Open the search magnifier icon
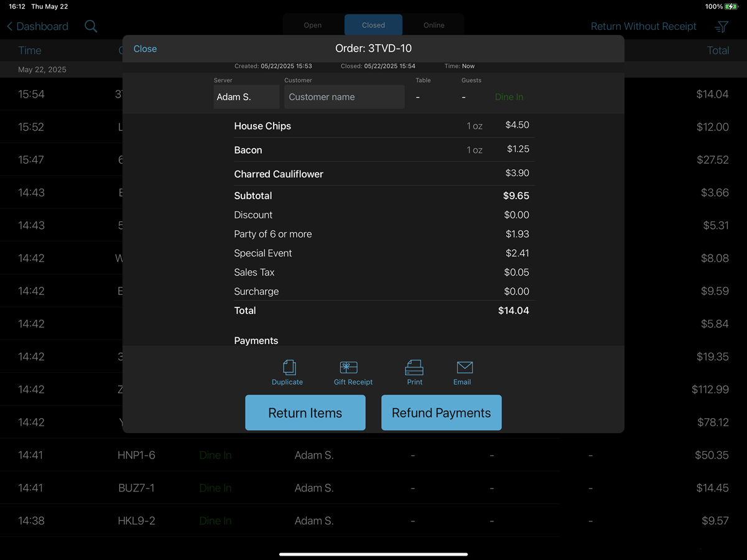This screenshot has height=560, width=747. 91,26
